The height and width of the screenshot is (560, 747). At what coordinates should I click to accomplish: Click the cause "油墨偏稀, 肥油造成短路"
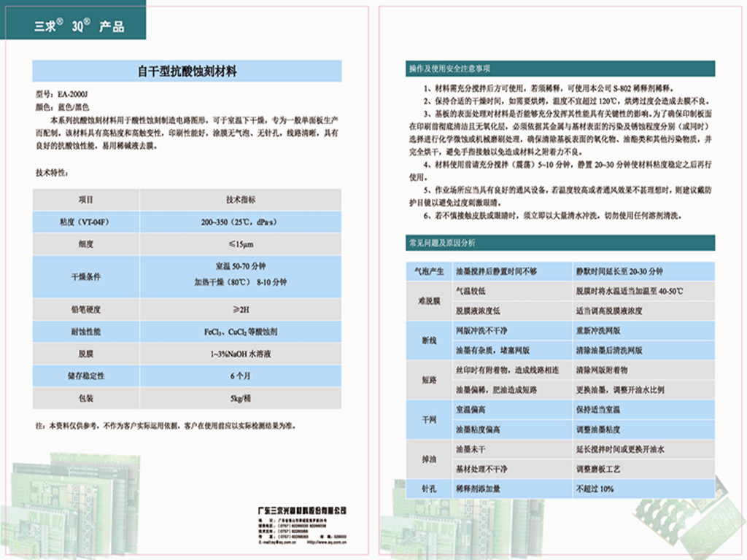pos(496,389)
